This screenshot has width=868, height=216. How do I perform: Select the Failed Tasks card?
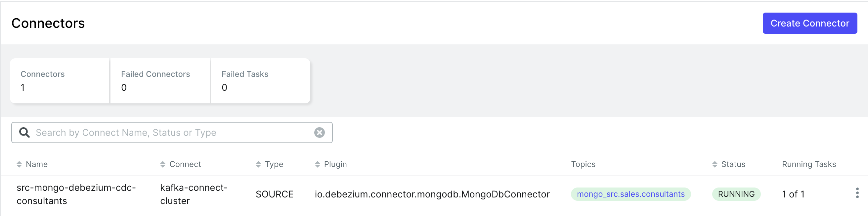click(260, 81)
